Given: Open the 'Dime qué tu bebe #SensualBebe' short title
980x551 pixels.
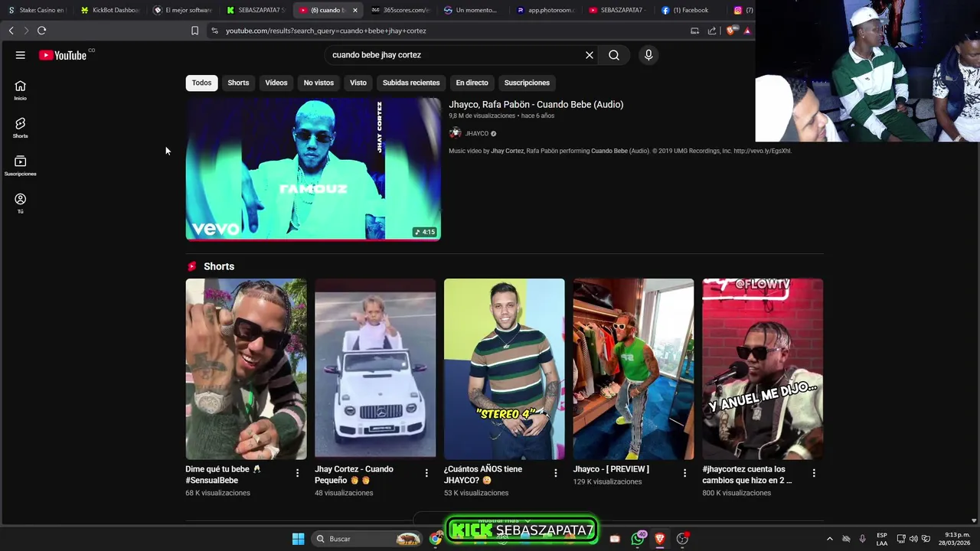Looking at the screenshot, I should pos(223,474).
